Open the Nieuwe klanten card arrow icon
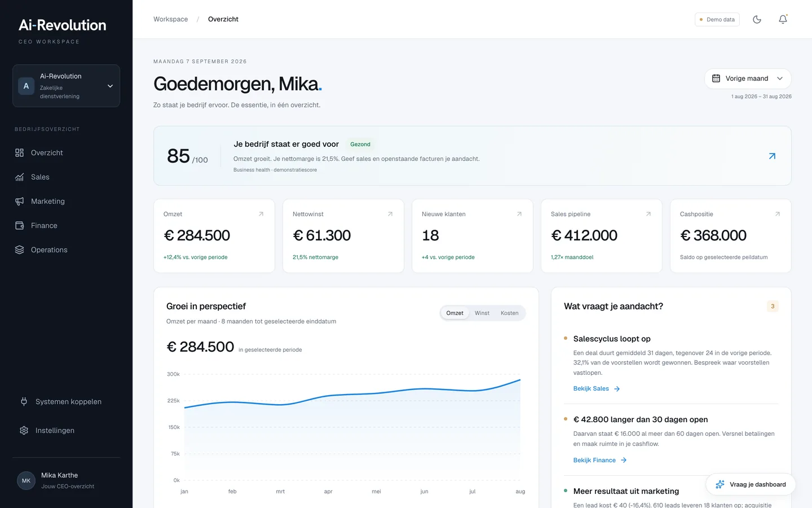 tap(519, 214)
